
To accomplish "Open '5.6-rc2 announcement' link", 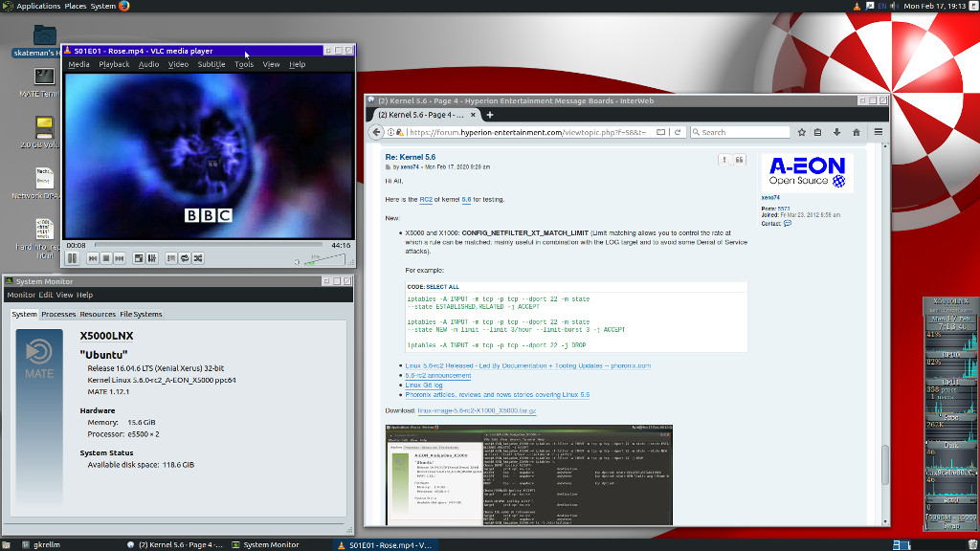I will (438, 375).
